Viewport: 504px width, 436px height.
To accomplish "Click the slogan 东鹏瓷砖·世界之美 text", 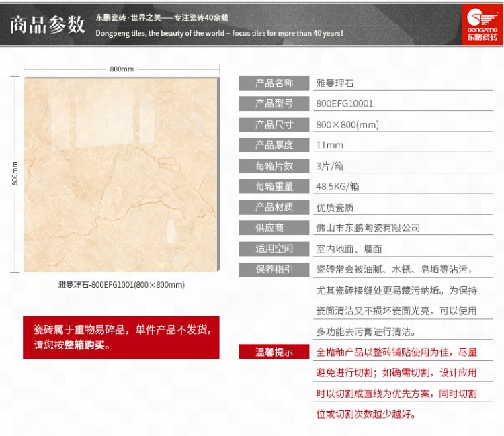I will (128, 17).
